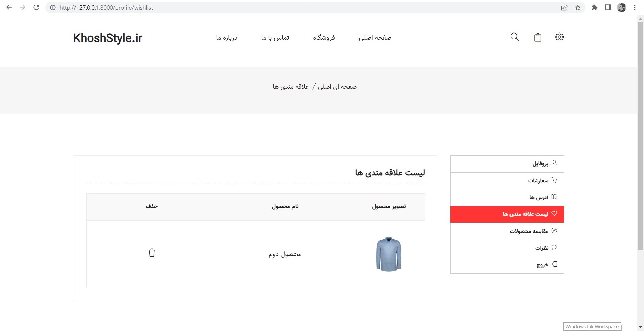Viewport: 644px width, 331px height.
Task: Click the compare icon beside مقایسه محصولات
Action: point(555,231)
